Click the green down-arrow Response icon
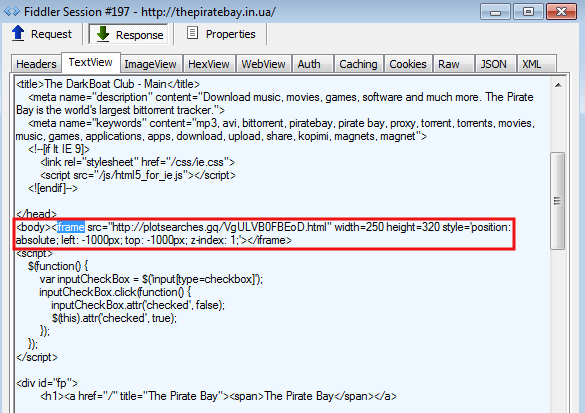 tap(103, 34)
